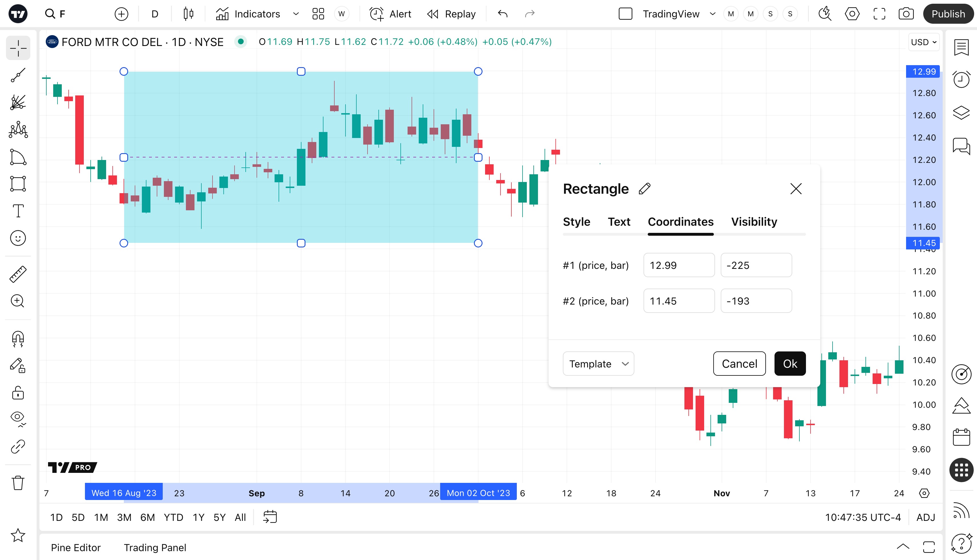Switch to the Visibility tab
Viewport: 977px width, 560px height.
coord(754,221)
